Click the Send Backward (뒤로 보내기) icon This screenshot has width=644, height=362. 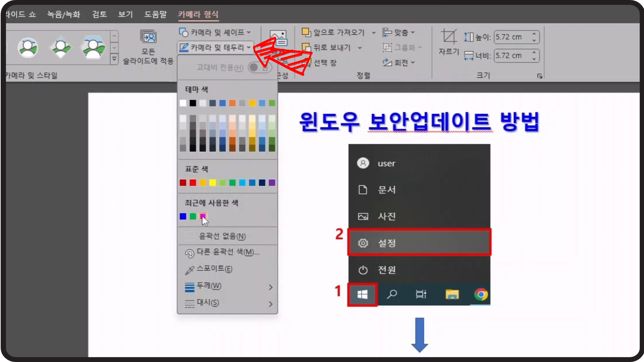click(306, 47)
